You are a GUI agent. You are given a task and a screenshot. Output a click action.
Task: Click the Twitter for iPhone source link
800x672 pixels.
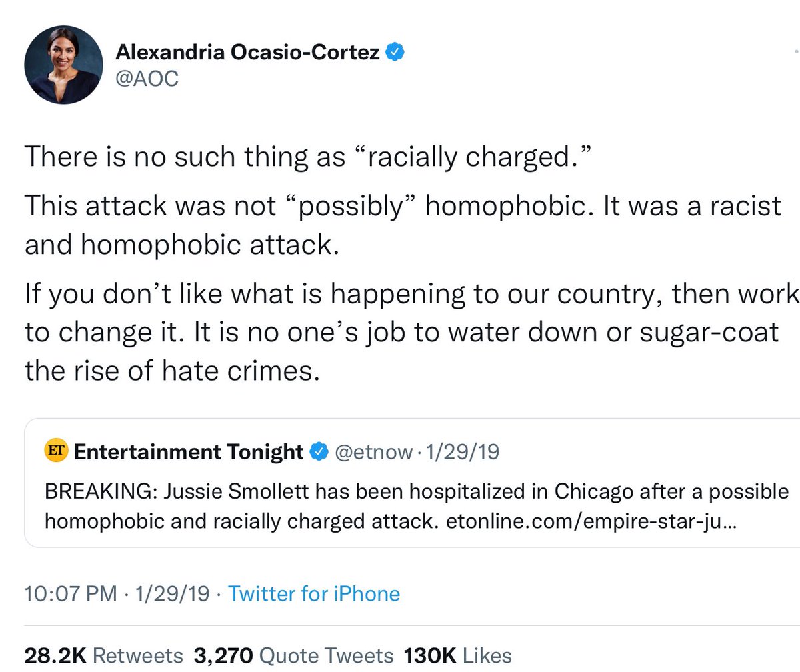[314, 593]
